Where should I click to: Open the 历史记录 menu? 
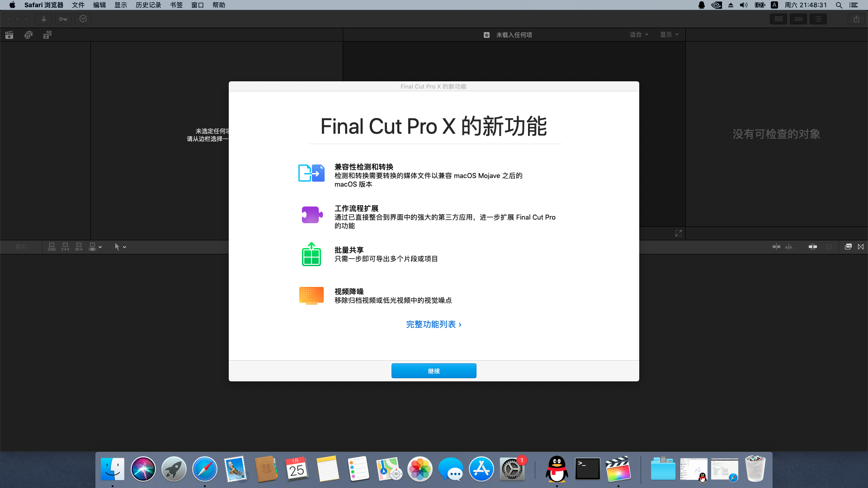tap(148, 5)
